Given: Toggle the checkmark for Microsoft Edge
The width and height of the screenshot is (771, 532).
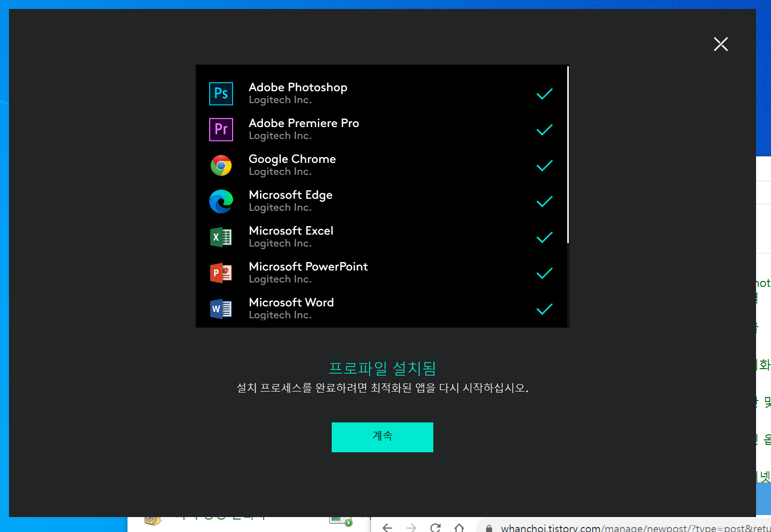Looking at the screenshot, I should point(544,201).
